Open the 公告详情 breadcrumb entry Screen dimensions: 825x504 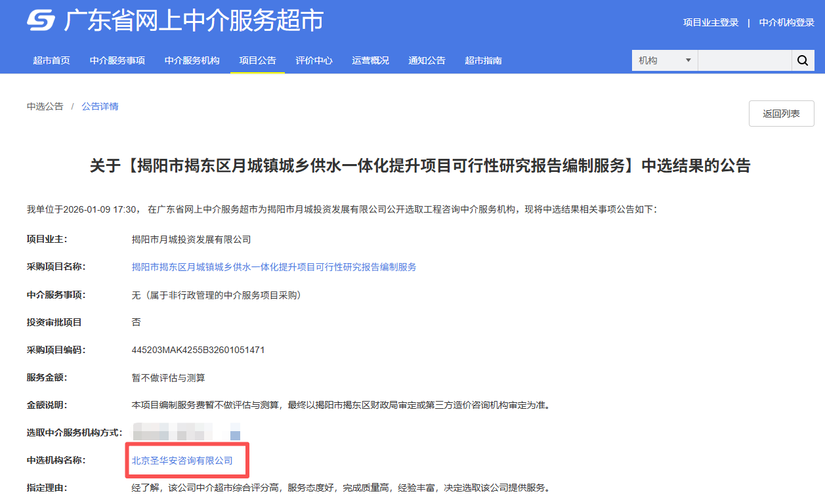99,106
